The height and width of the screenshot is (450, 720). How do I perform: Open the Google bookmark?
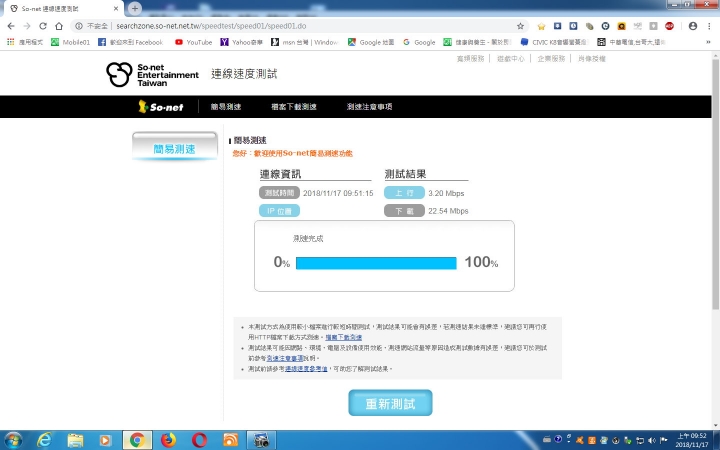419,42
